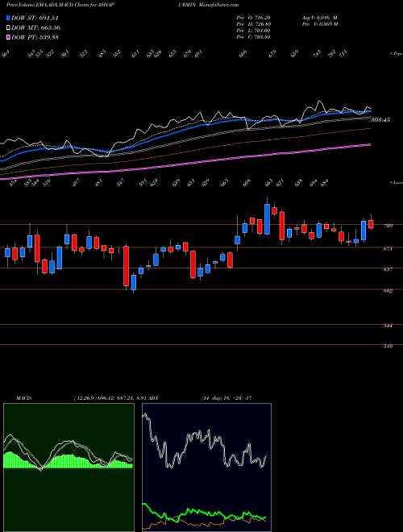Click the 709 price level label

pos(389,225)
